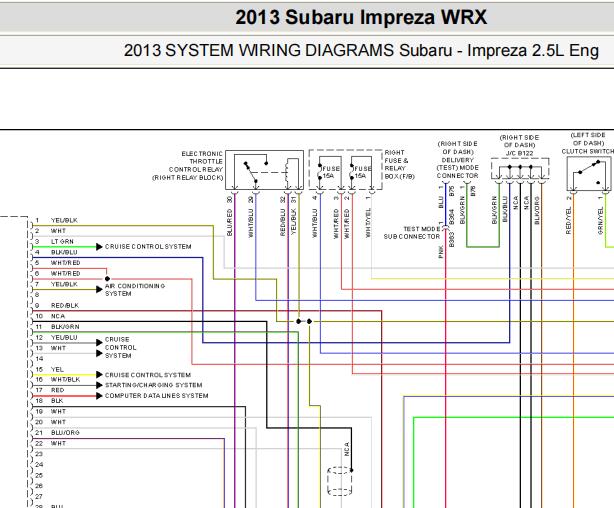614x508 pixels.
Task: Click the left 15A fuse symbol
Action: point(329,172)
